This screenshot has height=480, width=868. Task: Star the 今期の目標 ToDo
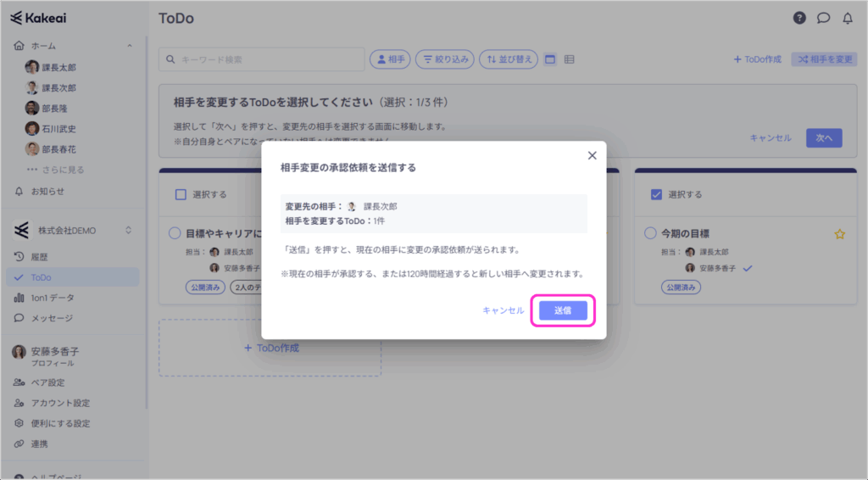(x=839, y=234)
